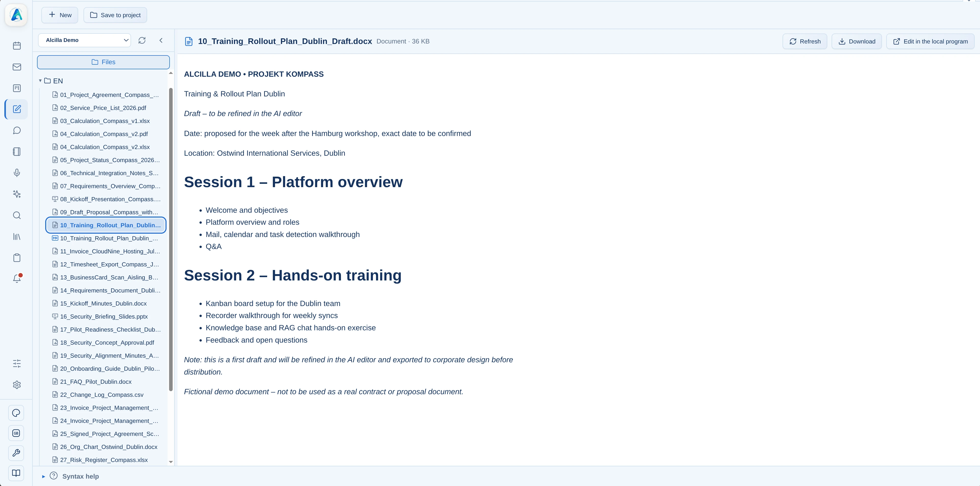Open 22_Change_Log_Compass.csv

coord(106,395)
